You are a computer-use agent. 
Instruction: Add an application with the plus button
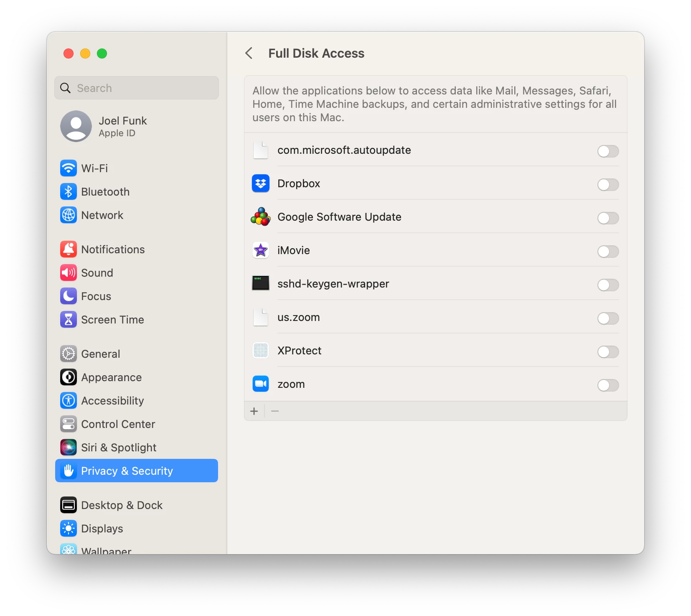[254, 411]
